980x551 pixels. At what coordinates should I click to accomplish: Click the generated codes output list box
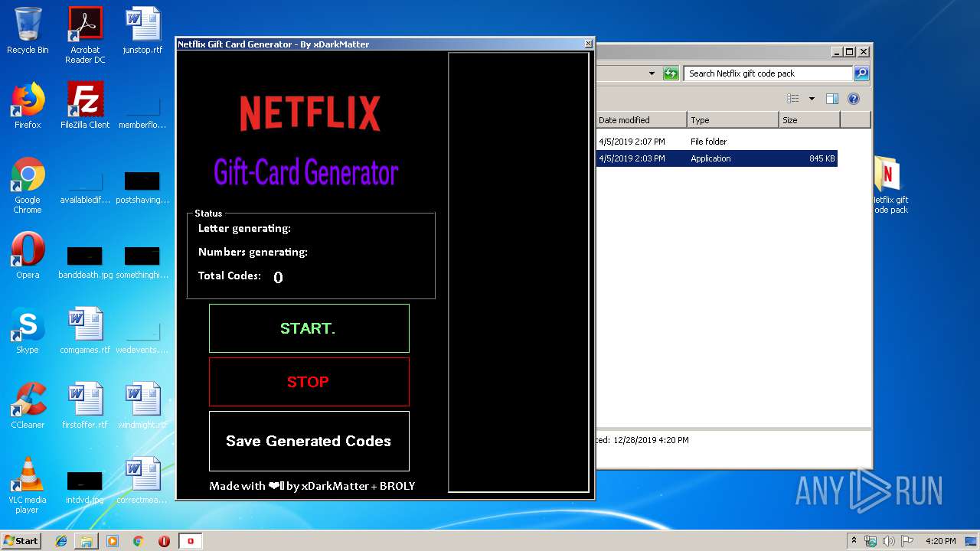click(x=518, y=272)
